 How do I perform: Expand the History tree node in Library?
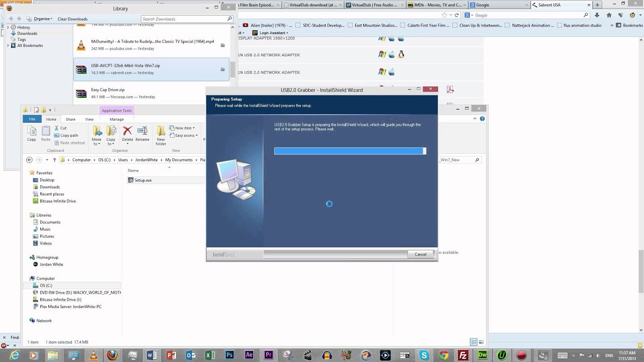[x=8, y=27]
